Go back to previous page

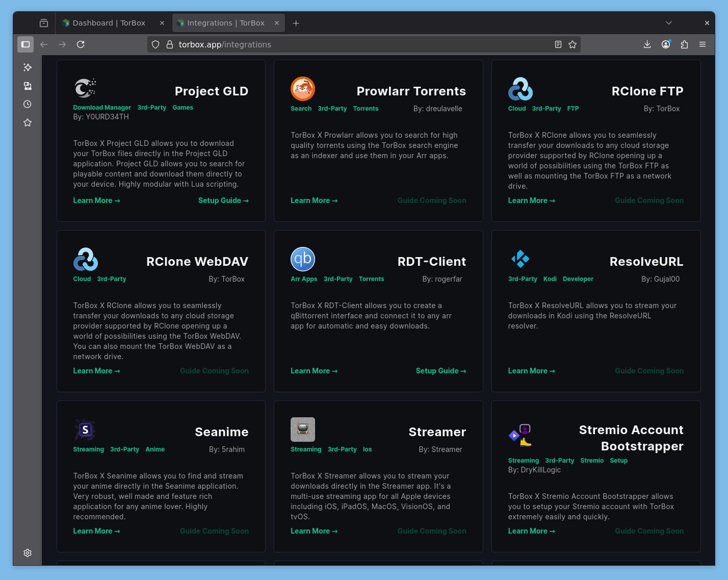44,44
